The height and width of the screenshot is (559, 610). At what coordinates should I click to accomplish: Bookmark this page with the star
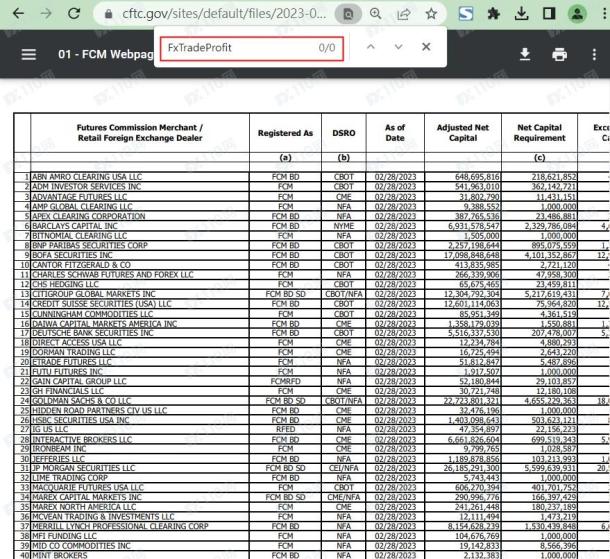point(431,14)
